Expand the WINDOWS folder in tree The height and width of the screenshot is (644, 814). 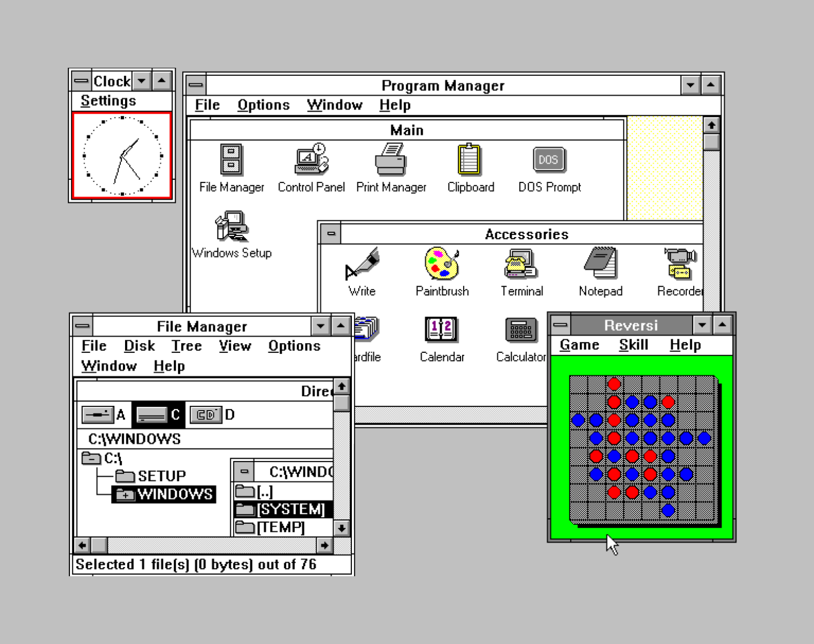[125, 494]
